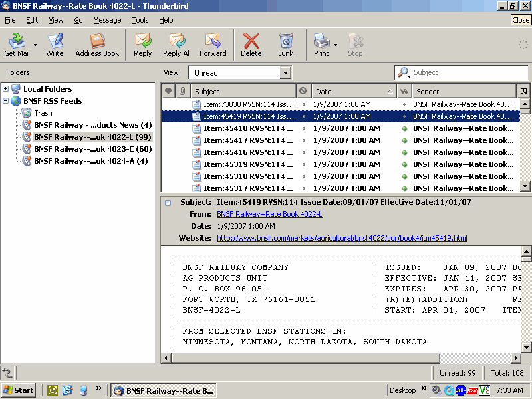The width and height of the screenshot is (532, 399).
Task: Open the Go menu
Action: pos(78,20)
